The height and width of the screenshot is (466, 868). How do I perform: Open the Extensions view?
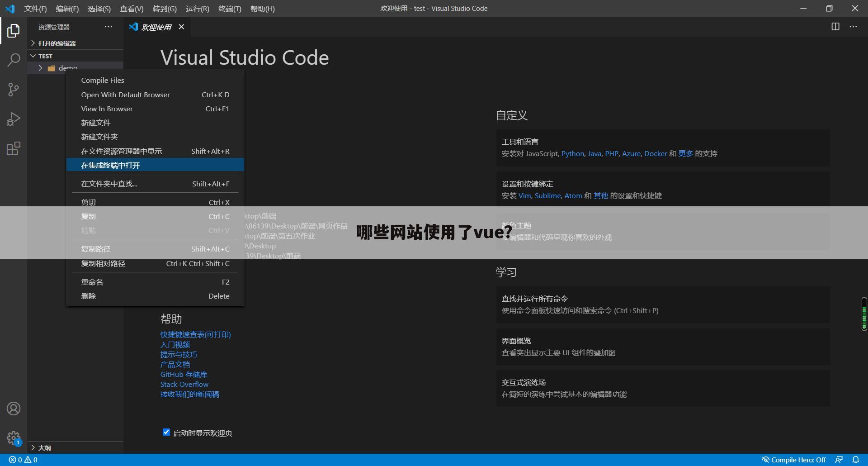coord(14,148)
